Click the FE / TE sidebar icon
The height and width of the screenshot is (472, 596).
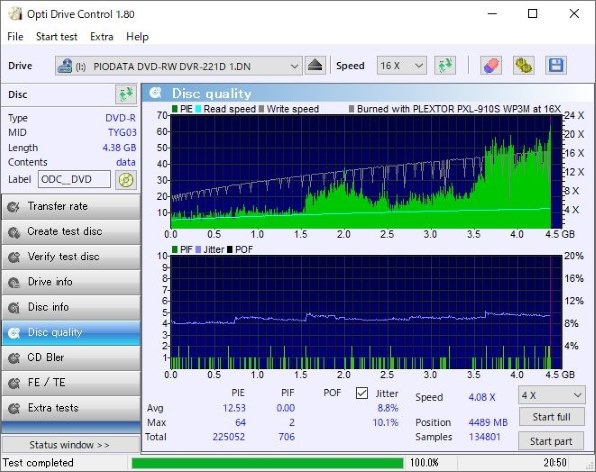tap(14, 383)
